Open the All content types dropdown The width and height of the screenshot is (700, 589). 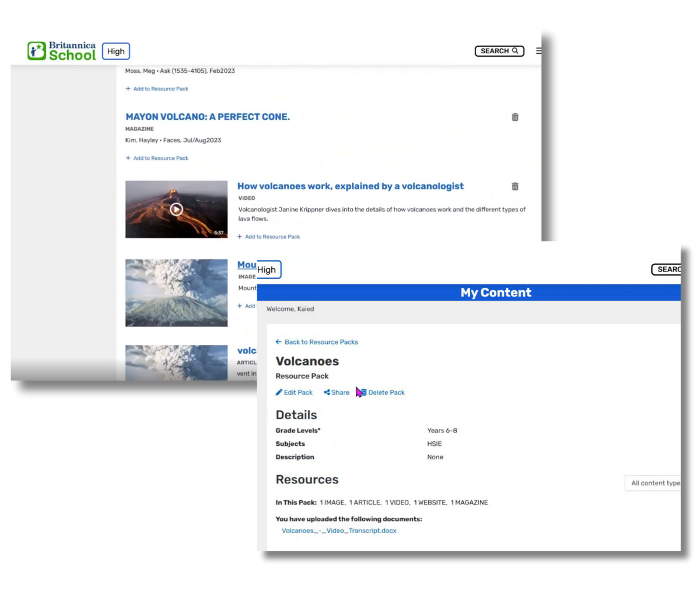point(654,483)
